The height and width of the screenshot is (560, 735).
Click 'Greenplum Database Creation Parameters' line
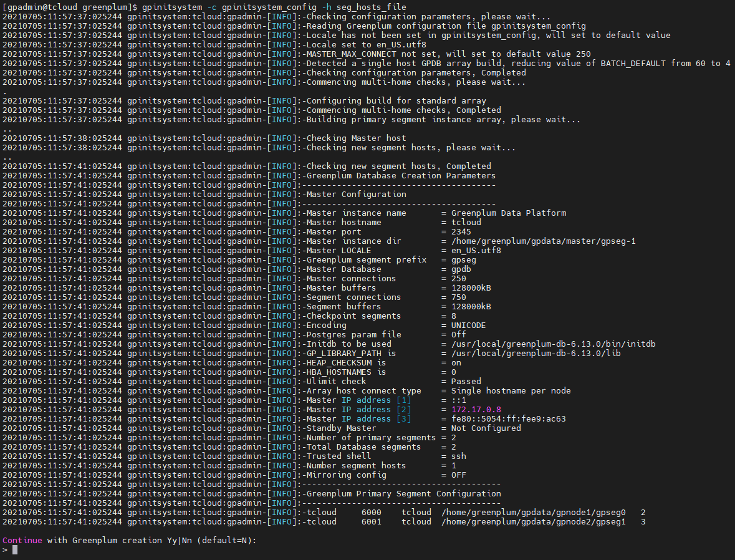[x=401, y=175]
